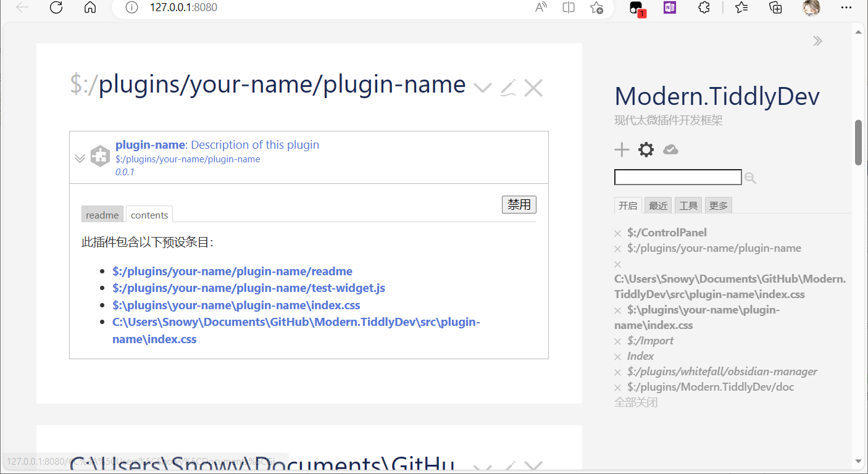This screenshot has height=474, width=868.
Task: Open plugin-name/readme link
Action: click(x=232, y=271)
